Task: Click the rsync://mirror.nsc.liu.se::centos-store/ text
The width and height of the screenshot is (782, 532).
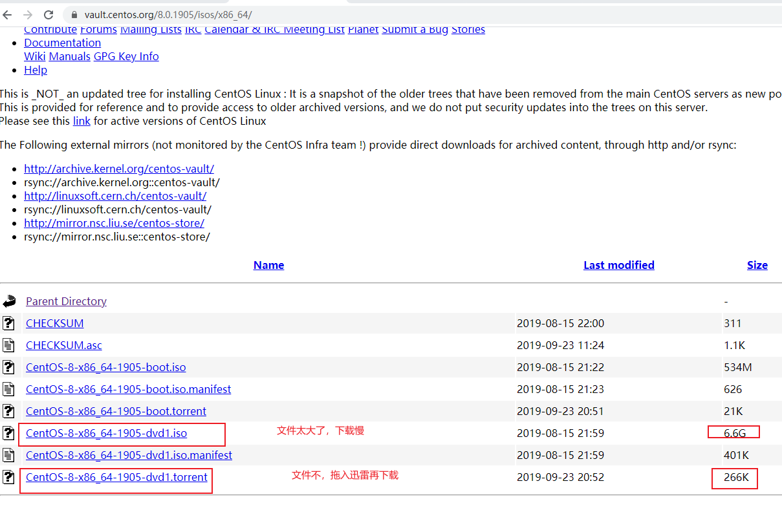Action: point(117,237)
